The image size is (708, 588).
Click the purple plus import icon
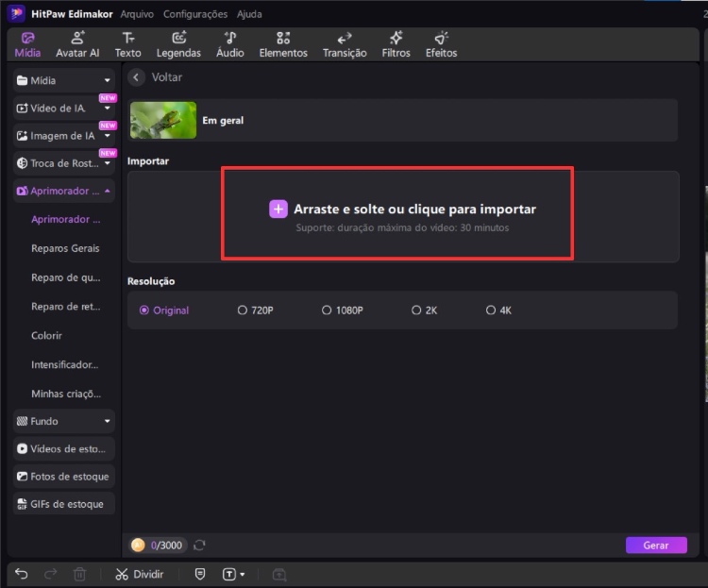pos(278,210)
